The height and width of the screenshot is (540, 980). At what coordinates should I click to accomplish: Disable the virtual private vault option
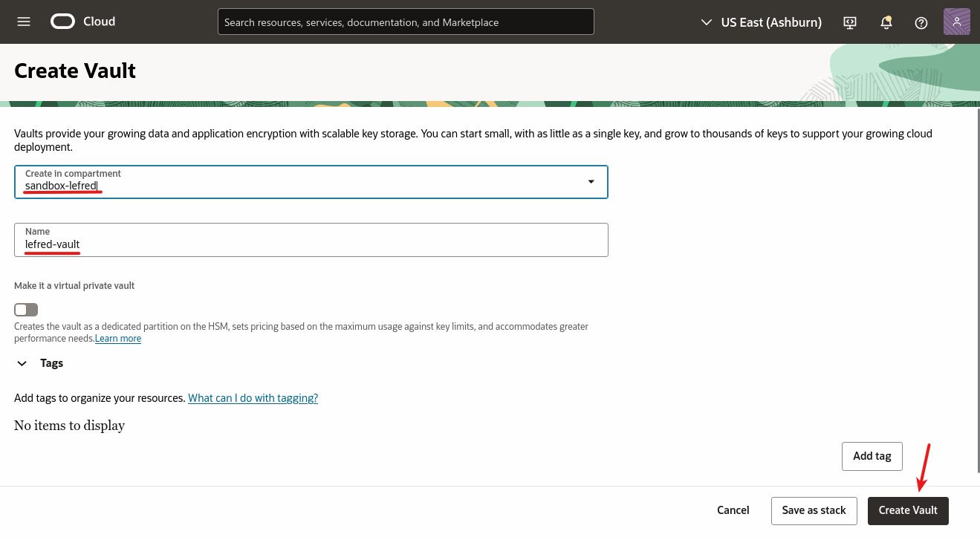(25, 309)
